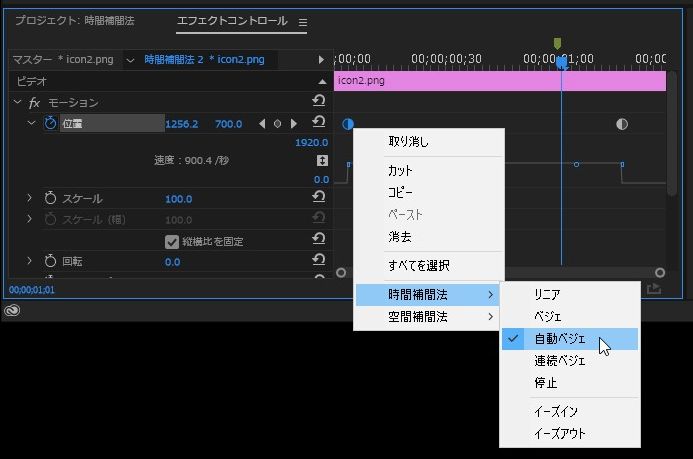Collapse the Motion (モーション) effect group
693x459 pixels.
18,103
